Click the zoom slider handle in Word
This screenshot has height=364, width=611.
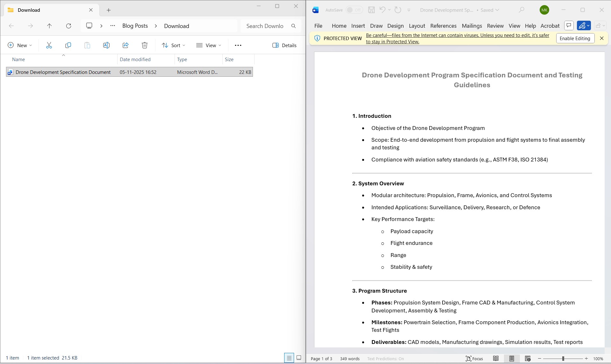pos(563,359)
